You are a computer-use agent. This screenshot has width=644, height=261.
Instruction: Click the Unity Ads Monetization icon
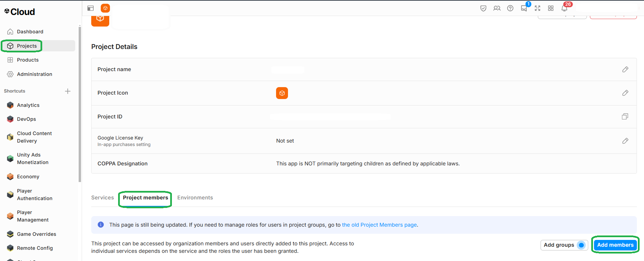point(10,159)
